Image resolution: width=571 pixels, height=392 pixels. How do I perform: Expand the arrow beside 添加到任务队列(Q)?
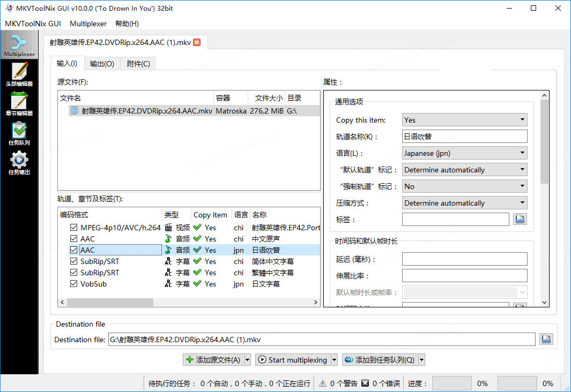422,360
